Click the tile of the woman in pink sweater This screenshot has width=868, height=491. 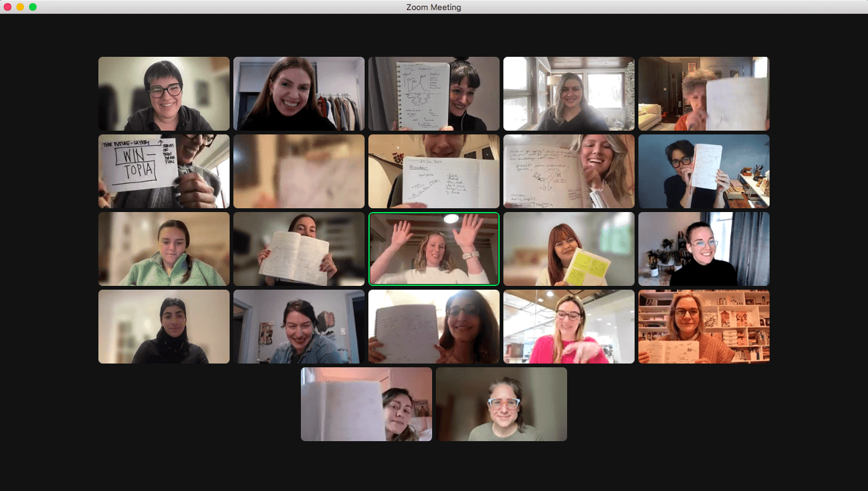point(568,326)
